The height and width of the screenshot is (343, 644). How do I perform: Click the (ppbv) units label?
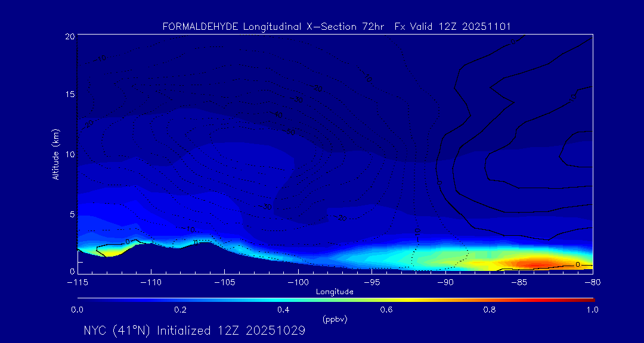click(x=335, y=319)
